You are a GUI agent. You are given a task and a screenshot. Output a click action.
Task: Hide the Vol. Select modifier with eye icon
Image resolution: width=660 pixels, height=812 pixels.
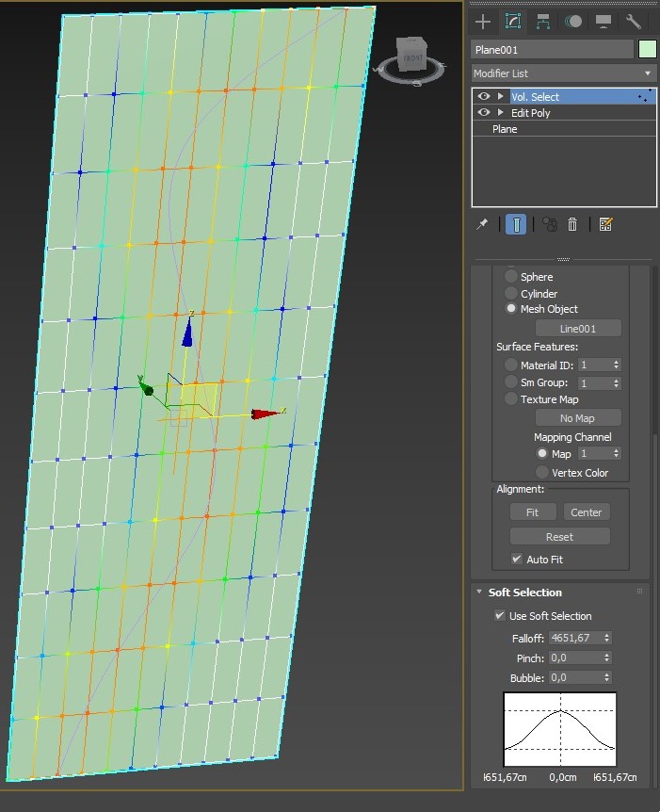(484, 97)
